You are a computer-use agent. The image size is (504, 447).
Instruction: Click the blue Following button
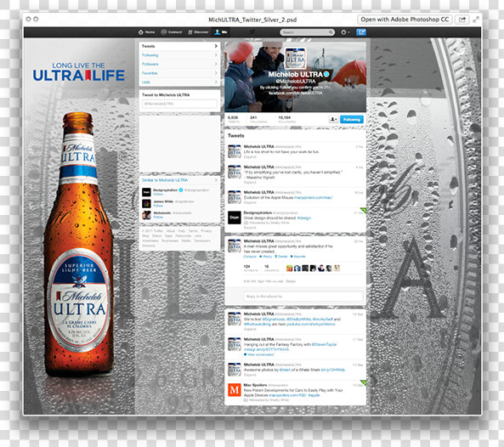tap(352, 119)
